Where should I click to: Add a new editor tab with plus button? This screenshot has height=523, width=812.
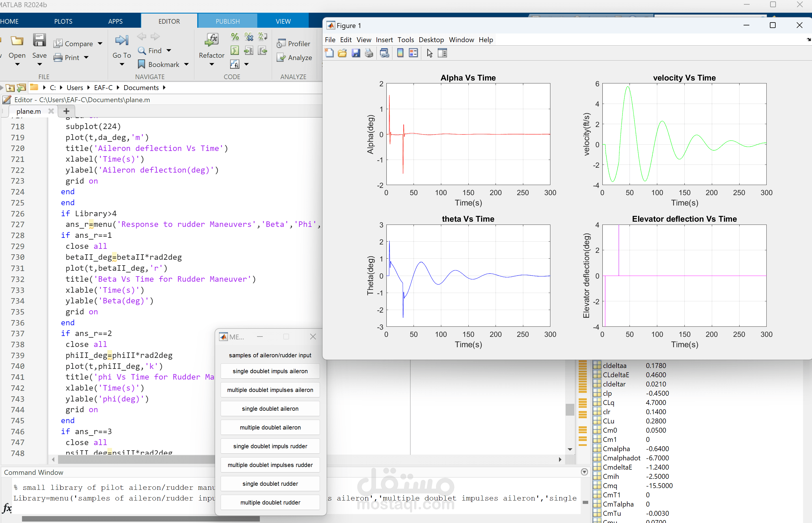[66, 111]
